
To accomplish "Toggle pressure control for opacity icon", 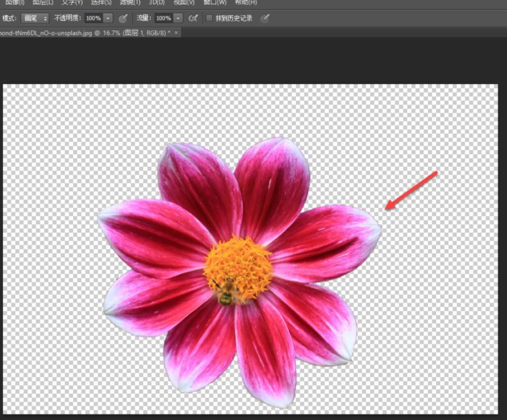I will click(x=123, y=18).
